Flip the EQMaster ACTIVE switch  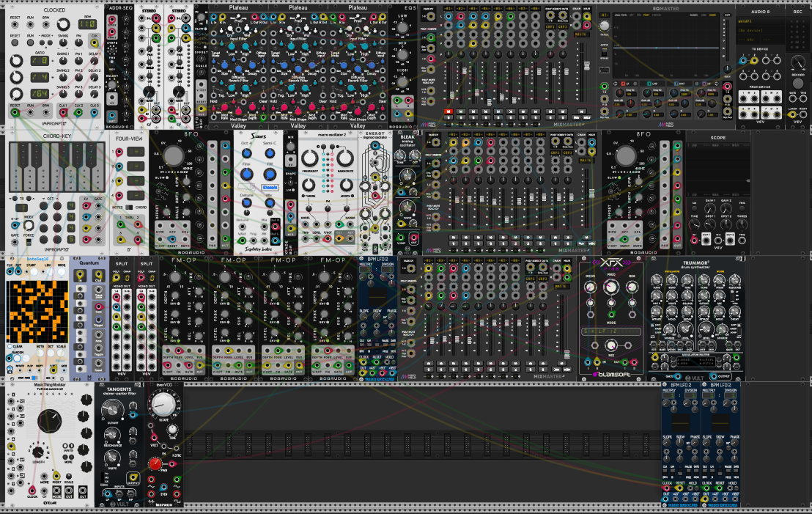604,53
